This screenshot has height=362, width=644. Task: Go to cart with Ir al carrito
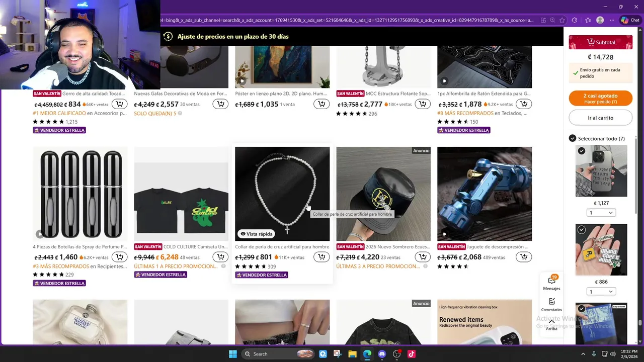(600, 118)
